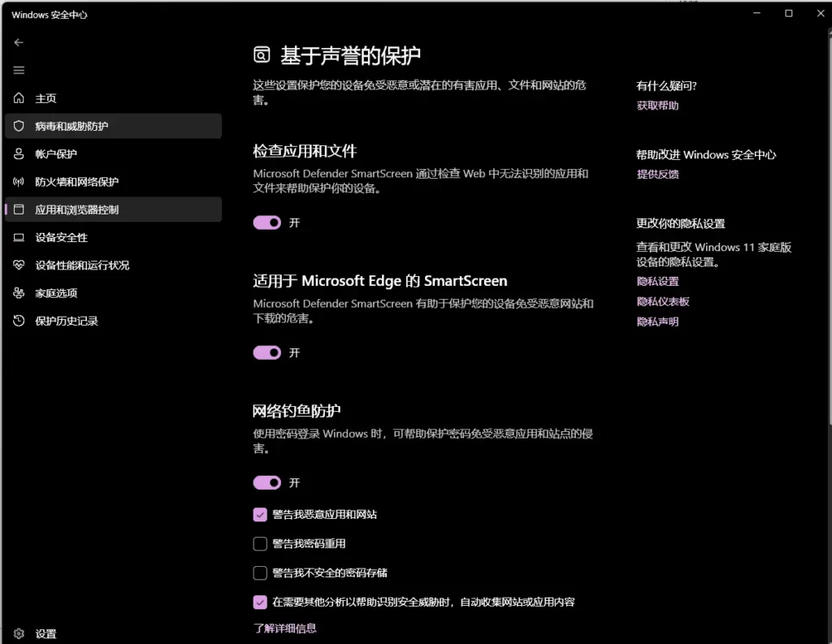Click the 基于声誉的保护 header icon
This screenshot has height=644, width=832.
coord(262,54)
